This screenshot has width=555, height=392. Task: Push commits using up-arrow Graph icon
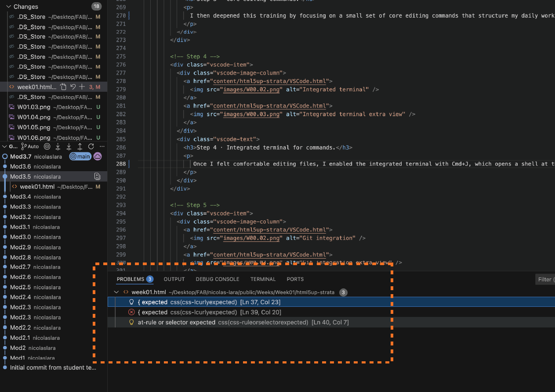pyautogui.click(x=80, y=146)
